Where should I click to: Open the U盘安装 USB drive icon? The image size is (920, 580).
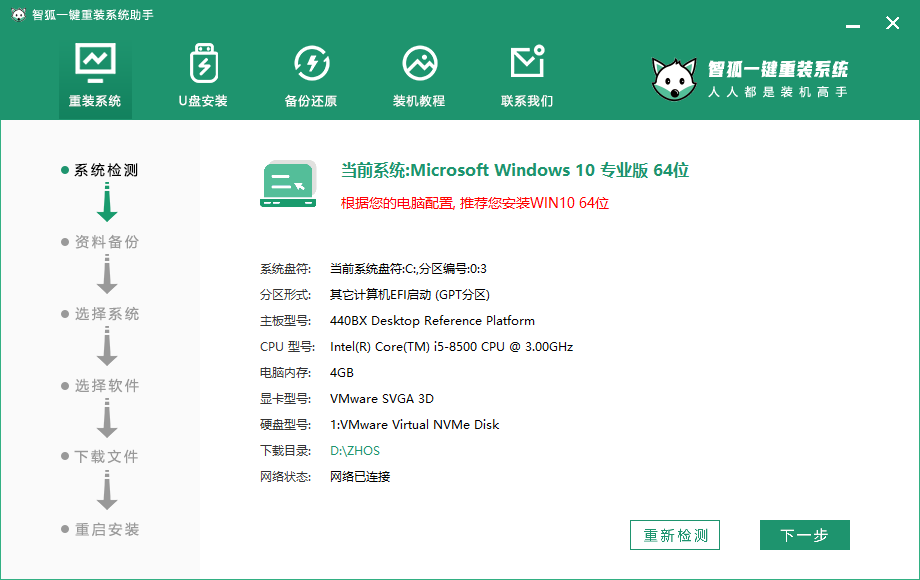tap(203, 64)
